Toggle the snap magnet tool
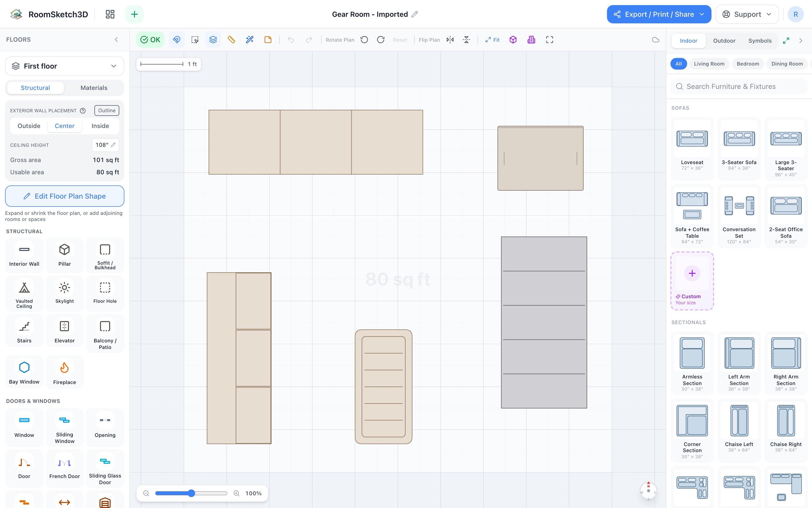 [x=177, y=40]
